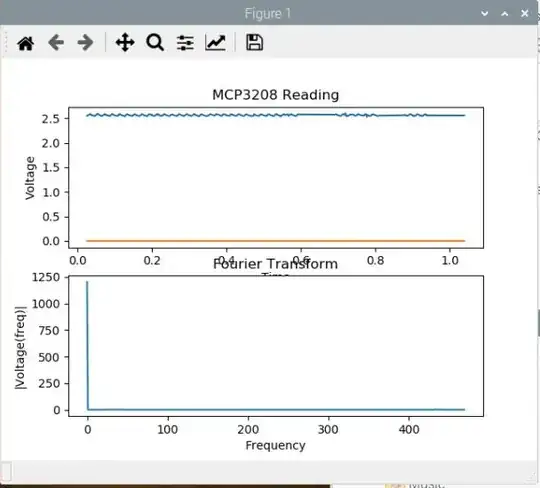540x488 pixels.
Task: Open the Configure subplots dialog
Action: point(185,43)
